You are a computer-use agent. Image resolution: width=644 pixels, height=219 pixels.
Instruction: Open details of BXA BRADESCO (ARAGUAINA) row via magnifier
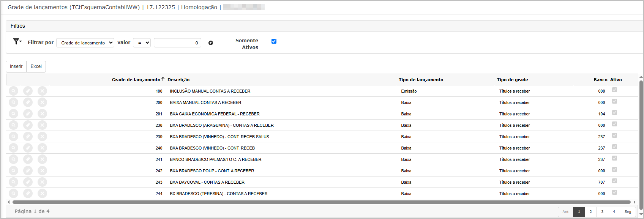(x=13, y=125)
